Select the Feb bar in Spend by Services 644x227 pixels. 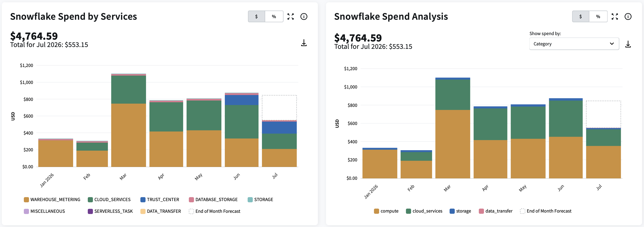pyautogui.click(x=92, y=154)
